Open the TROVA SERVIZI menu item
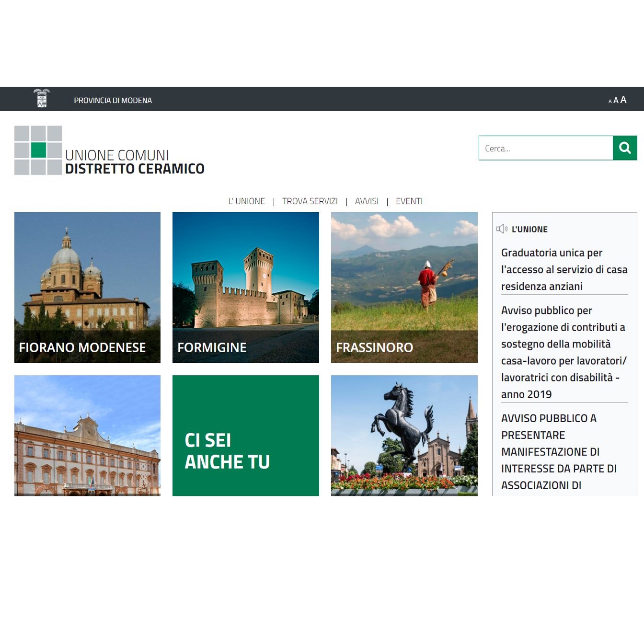The height and width of the screenshot is (644, 644). click(x=310, y=201)
